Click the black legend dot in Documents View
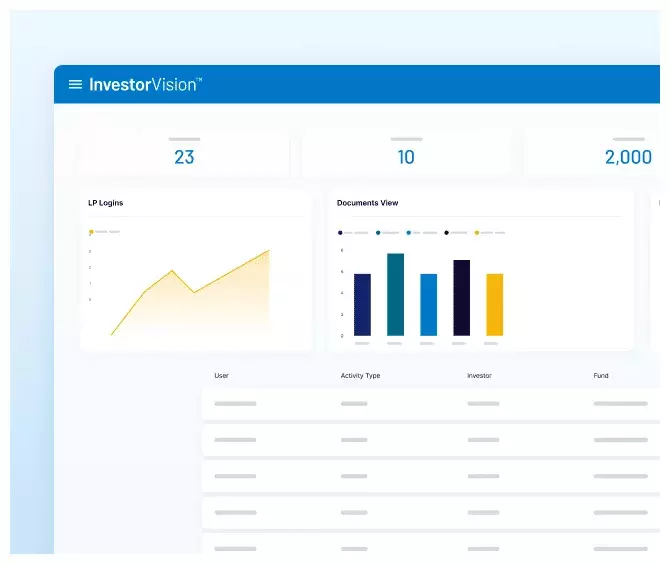This screenshot has height=564, width=670. [446, 232]
